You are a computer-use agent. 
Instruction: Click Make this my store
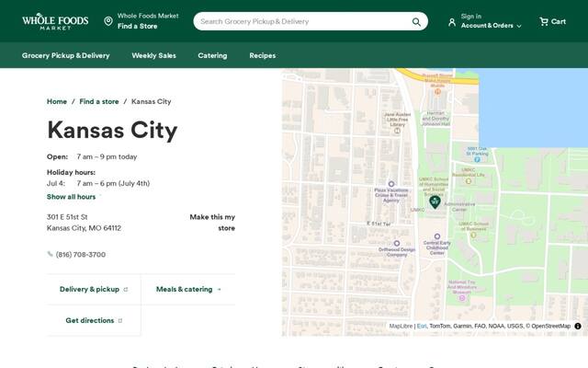212,223
